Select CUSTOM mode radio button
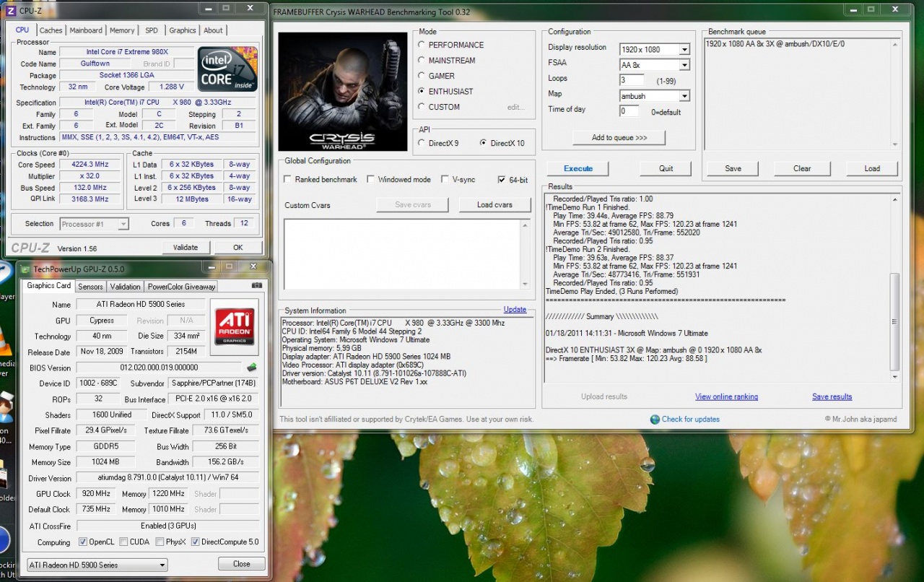The height and width of the screenshot is (582, 924). tap(422, 107)
